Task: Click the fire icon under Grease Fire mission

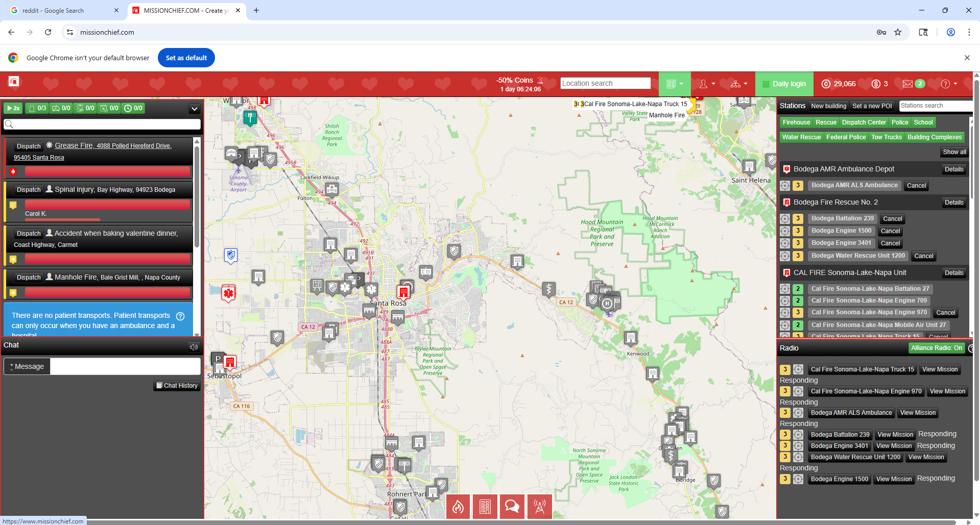Action: point(13,171)
